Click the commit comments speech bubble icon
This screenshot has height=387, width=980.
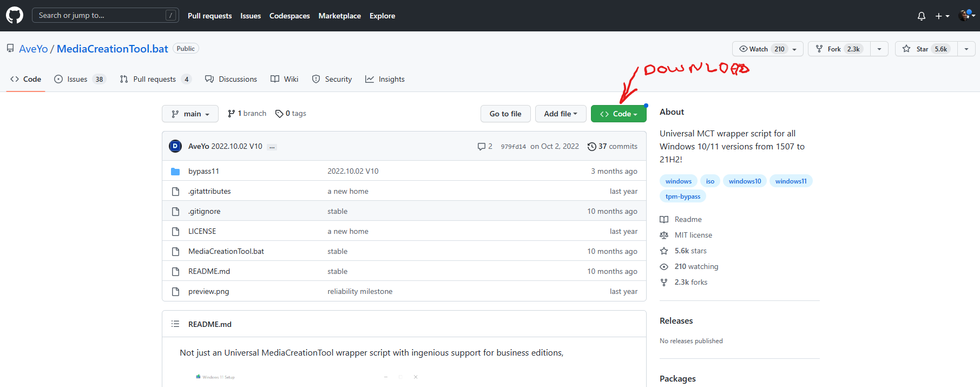pyautogui.click(x=482, y=147)
